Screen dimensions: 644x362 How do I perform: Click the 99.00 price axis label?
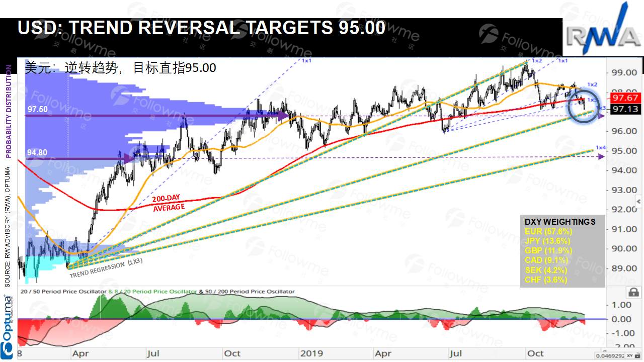click(623, 72)
